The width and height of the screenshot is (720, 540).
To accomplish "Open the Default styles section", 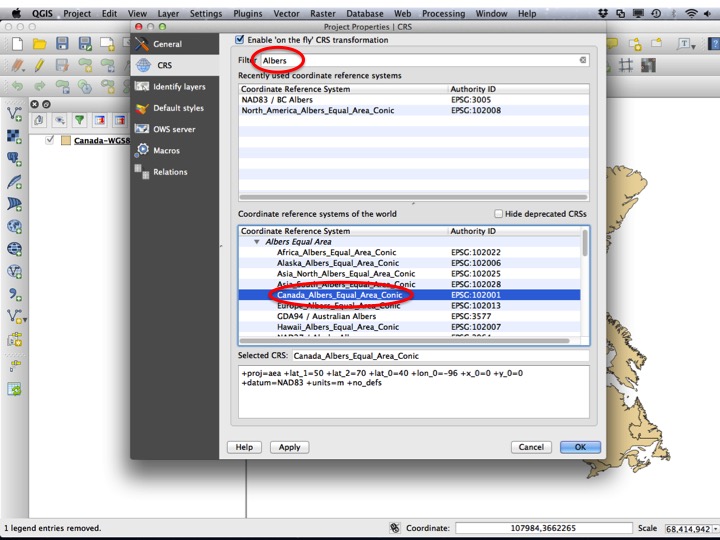I will coord(174,108).
